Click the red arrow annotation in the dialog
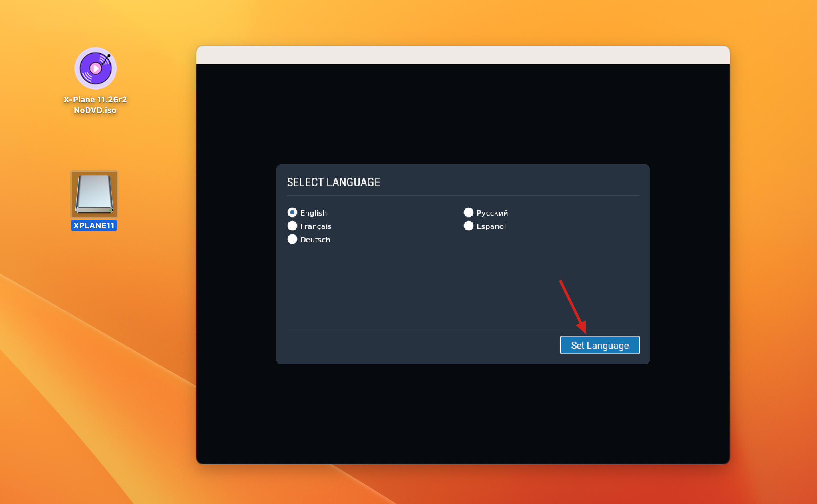The height and width of the screenshot is (504, 817). coord(572,306)
